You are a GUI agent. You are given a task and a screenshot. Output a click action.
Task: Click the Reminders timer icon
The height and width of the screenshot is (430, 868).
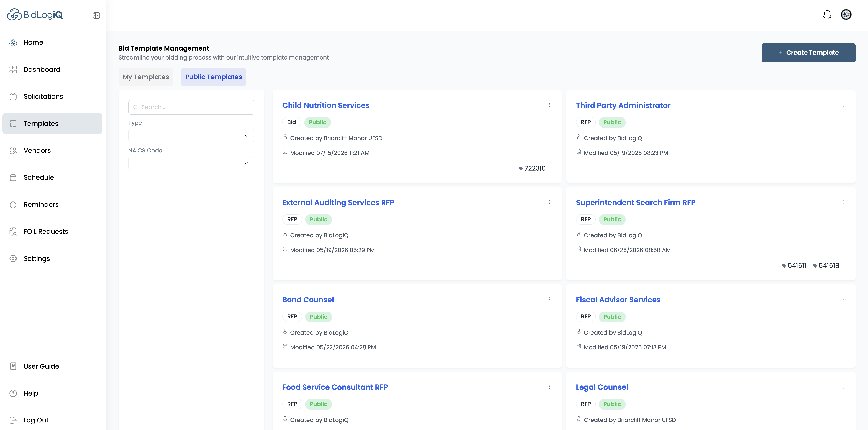click(13, 204)
